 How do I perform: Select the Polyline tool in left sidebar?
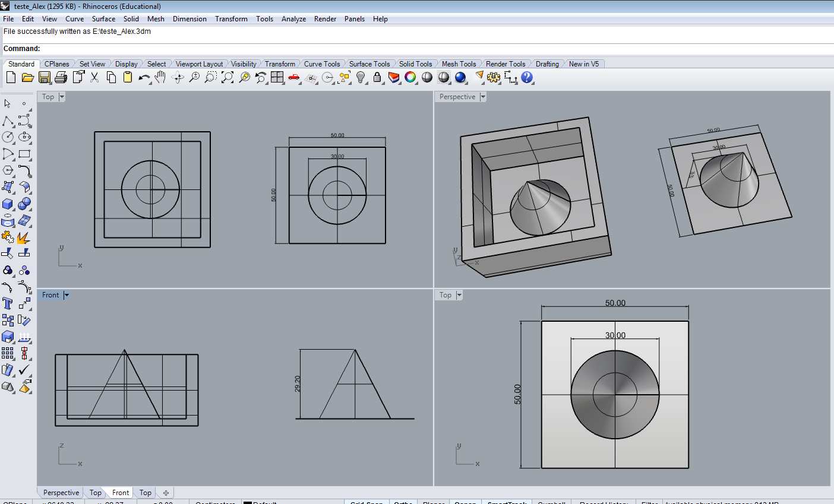click(8, 121)
